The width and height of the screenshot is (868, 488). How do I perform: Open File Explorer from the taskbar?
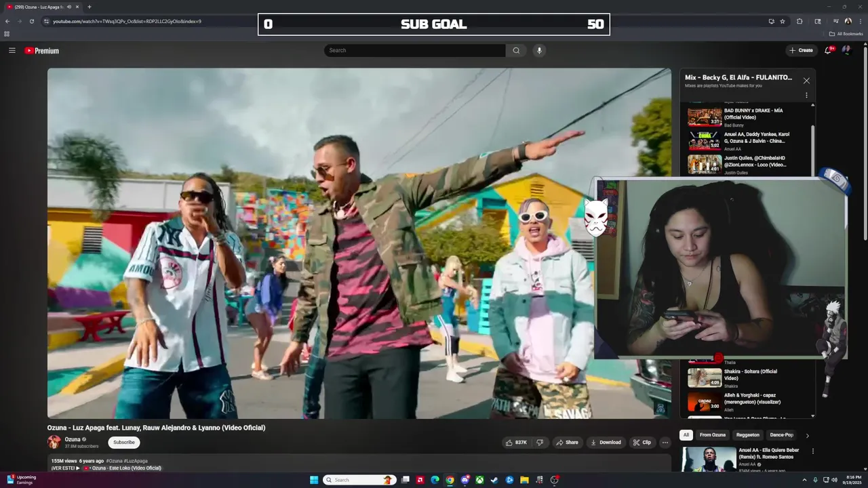(x=524, y=480)
